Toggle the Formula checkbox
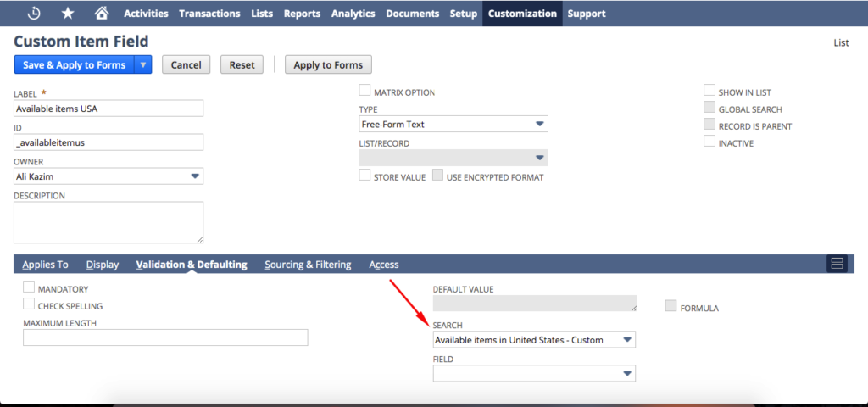Viewport: 868px width, 407px height. coord(671,305)
